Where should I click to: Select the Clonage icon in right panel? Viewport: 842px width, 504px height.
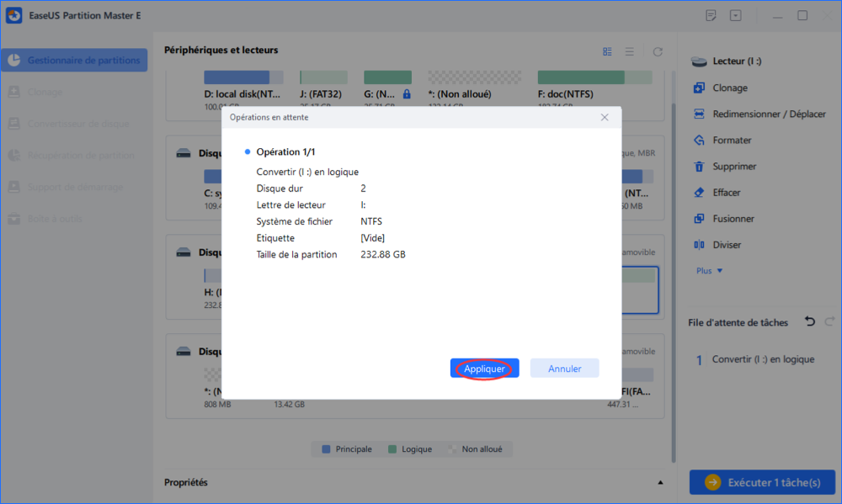tap(698, 88)
